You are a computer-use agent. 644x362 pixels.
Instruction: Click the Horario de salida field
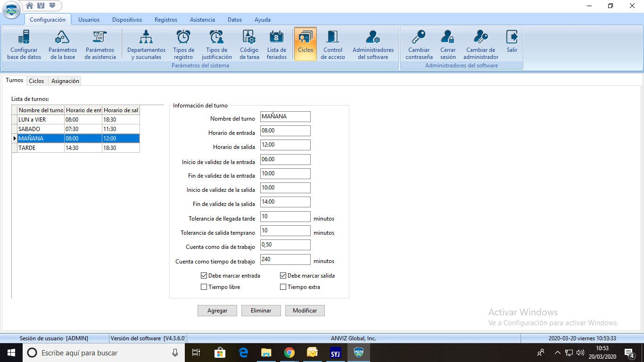(285, 145)
